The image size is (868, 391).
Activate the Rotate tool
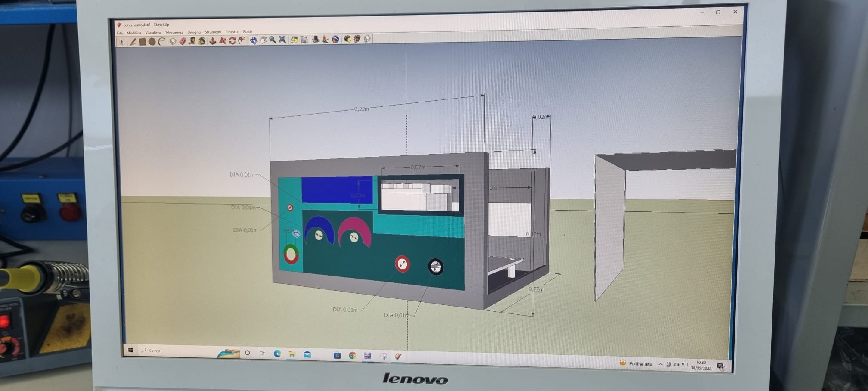pos(232,40)
